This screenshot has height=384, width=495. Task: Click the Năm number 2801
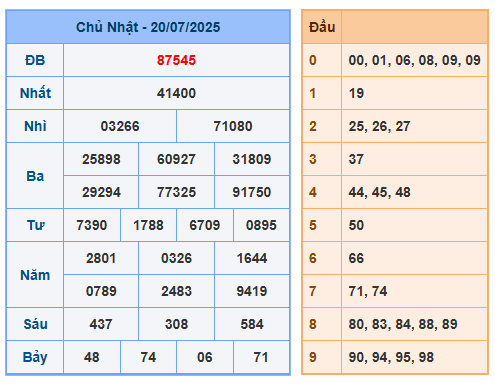(x=101, y=258)
